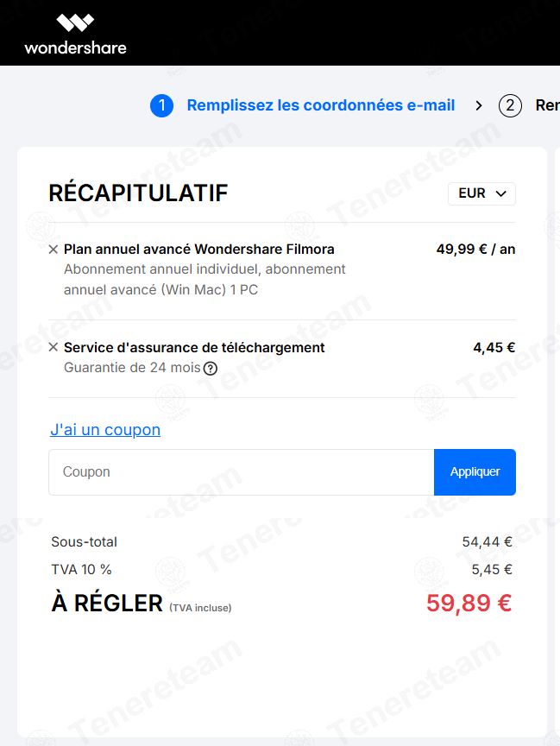This screenshot has height=746, width=560.
Task: Select the Remplissez les coordonnées e-mail step
Action: pyautogui.click(x=321, y=105)
